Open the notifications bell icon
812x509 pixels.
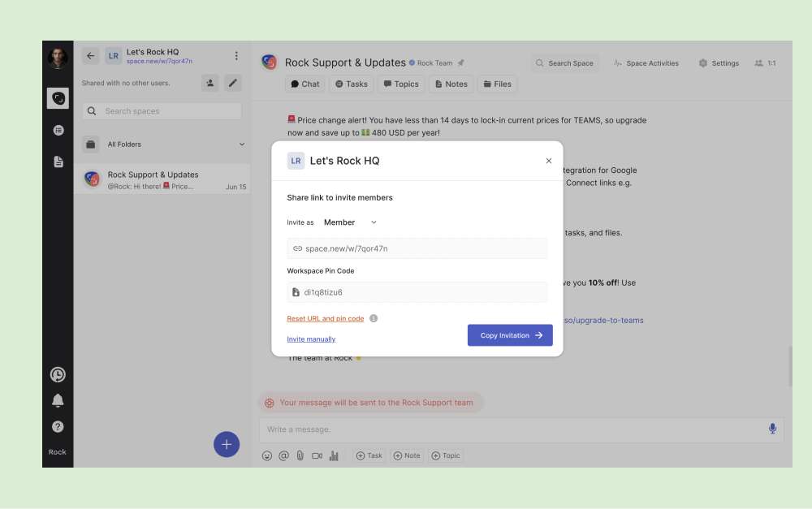[58, 400]
